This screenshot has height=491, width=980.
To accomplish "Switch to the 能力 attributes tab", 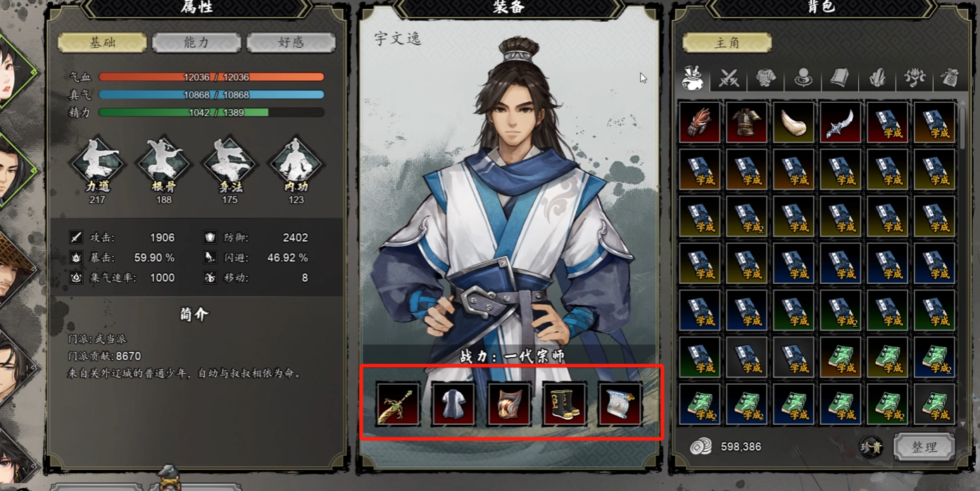I will coord(196,42).
